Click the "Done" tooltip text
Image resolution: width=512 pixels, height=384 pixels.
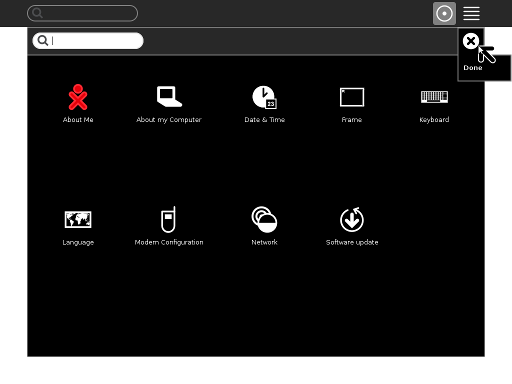(473, 68)
